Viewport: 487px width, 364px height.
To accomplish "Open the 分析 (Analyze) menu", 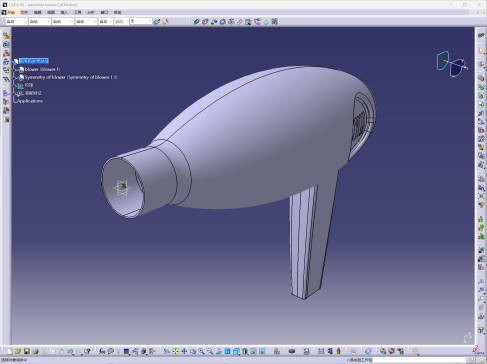I will pos(91,12).
